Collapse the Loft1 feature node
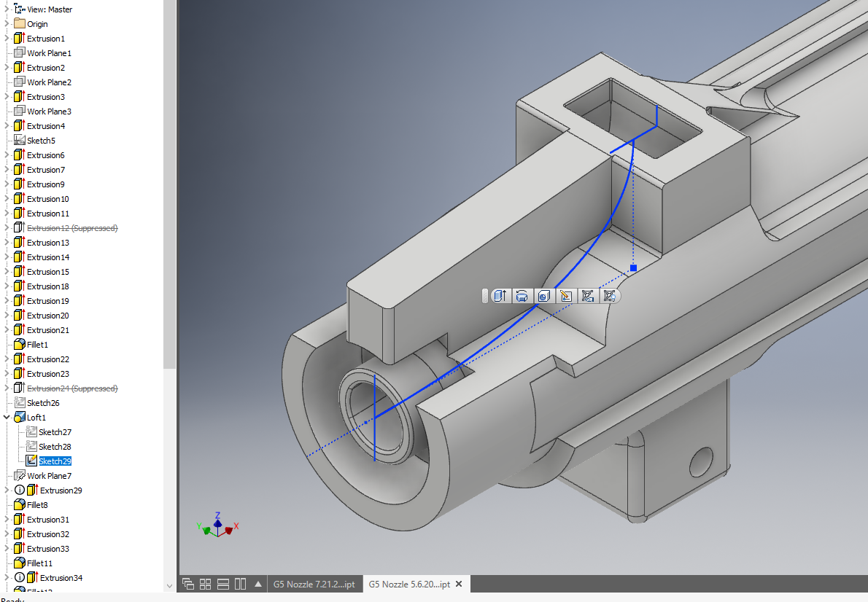 click(x=6, y=417)
